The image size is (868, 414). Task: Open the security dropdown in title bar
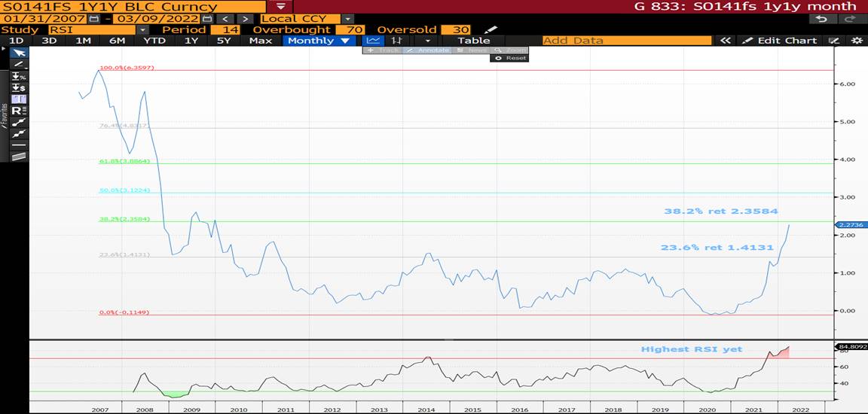point(280,7)
